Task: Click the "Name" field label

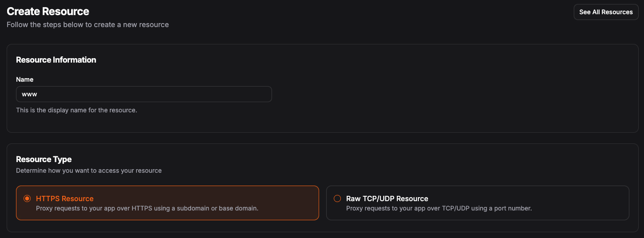Action: click(25, 79)
